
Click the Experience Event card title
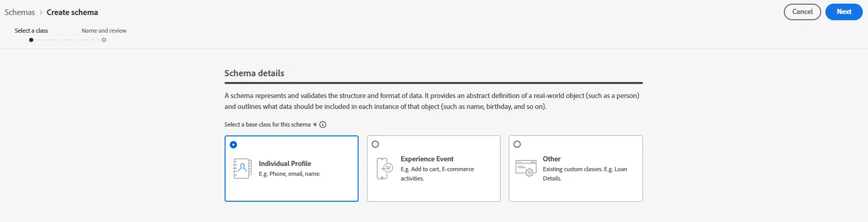coord(427,159)
